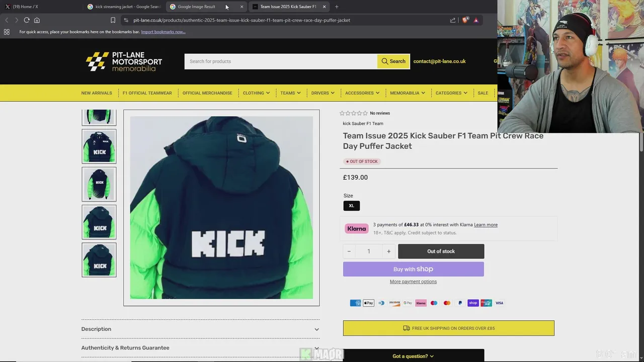The height and width of the screenshot is (362, 644).
Task: Click the five-star review rating
Action: pyautogui.click(x=354, y=113)
